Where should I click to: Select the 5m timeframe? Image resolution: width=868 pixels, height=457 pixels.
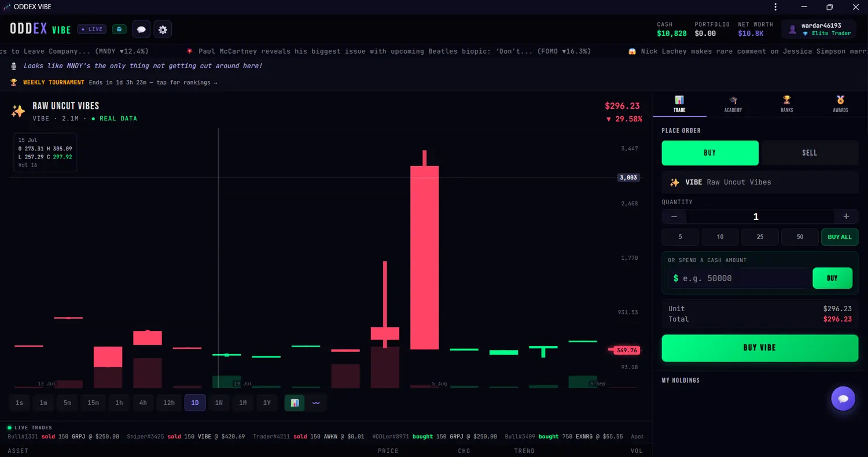pos(67,403)
